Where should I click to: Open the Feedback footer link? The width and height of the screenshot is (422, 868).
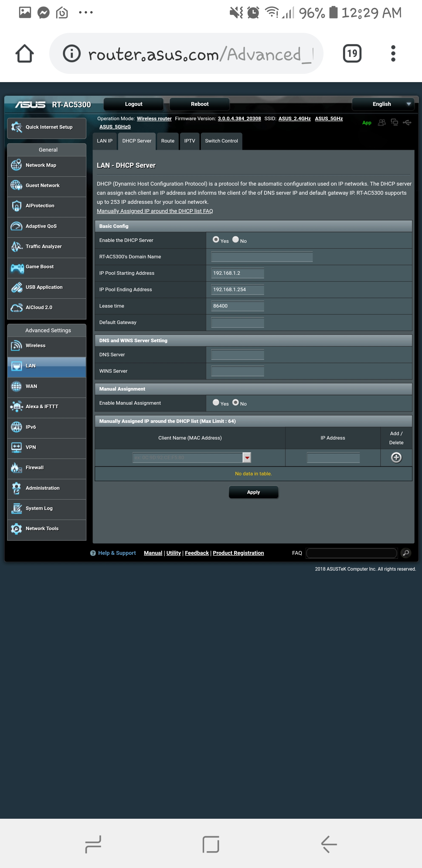[197, 553]
